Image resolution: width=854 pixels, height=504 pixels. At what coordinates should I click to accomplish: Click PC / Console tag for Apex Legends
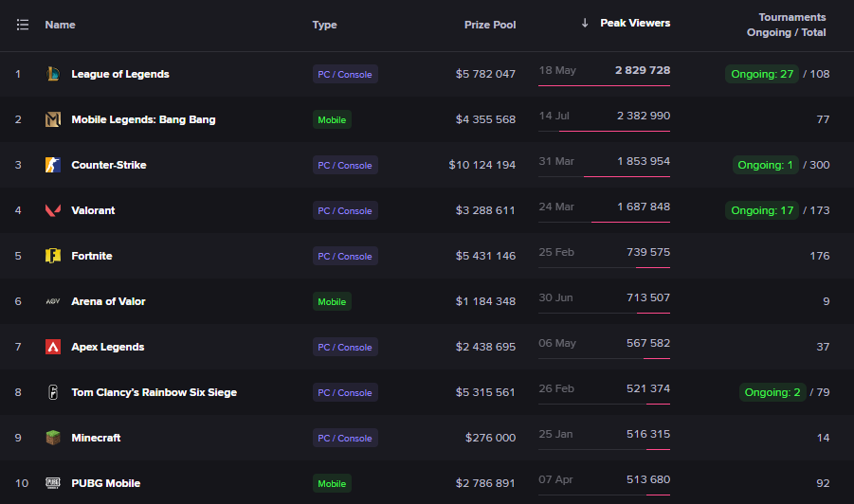(x=345, y=347)
